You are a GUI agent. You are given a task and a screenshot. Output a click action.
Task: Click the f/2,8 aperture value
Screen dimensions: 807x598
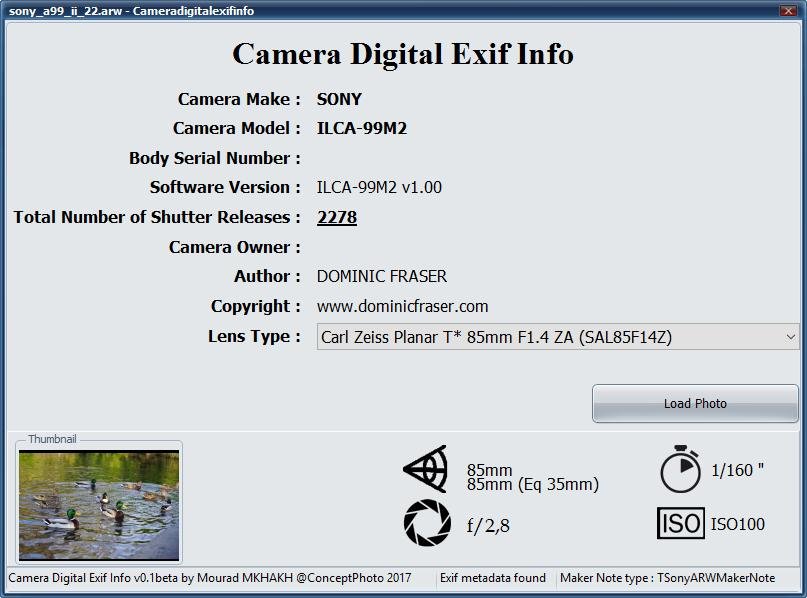click(488, 525)
